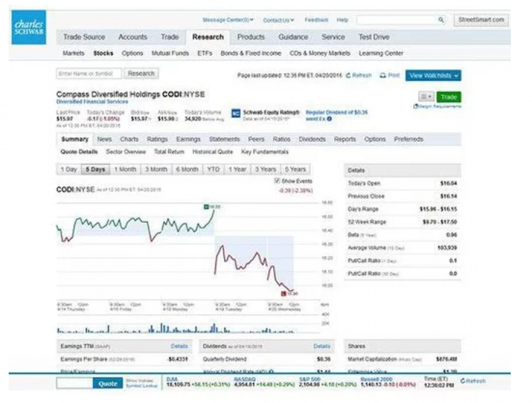Image resolution: width=532 pixels, height=403 pixels.
Task: Toggle the Show Events checkbox
Action: (x=277, y=181)
